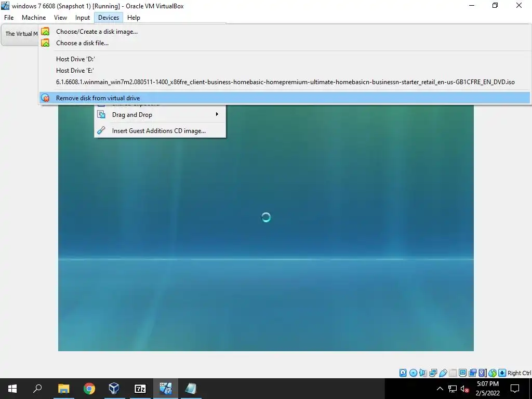The image size is (532, 399).
Task: Click the network tray icon
Action: click(453, 389)
